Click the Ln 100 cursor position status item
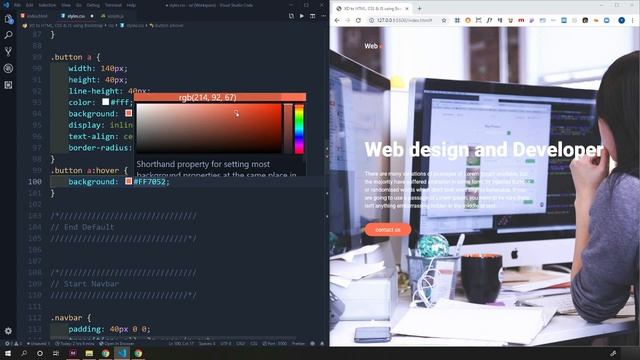Image resolution: width=640 pixels, height=360 pixels. [181, 344]
